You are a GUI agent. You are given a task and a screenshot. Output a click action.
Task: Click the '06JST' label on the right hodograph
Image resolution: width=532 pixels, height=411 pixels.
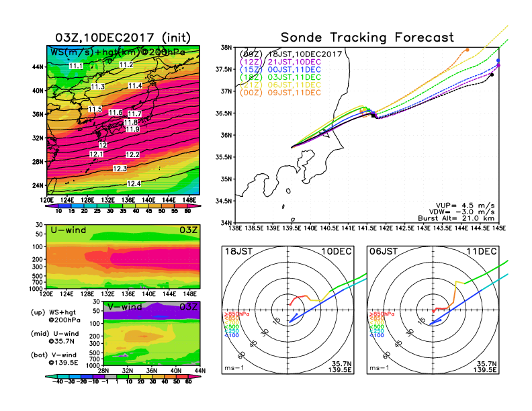tap(384, 251)
